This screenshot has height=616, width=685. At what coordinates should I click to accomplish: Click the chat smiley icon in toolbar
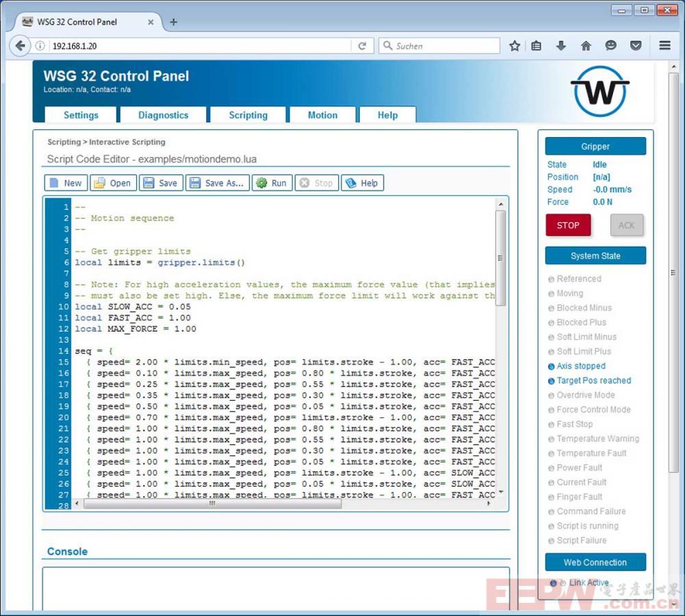click(611, 45)
